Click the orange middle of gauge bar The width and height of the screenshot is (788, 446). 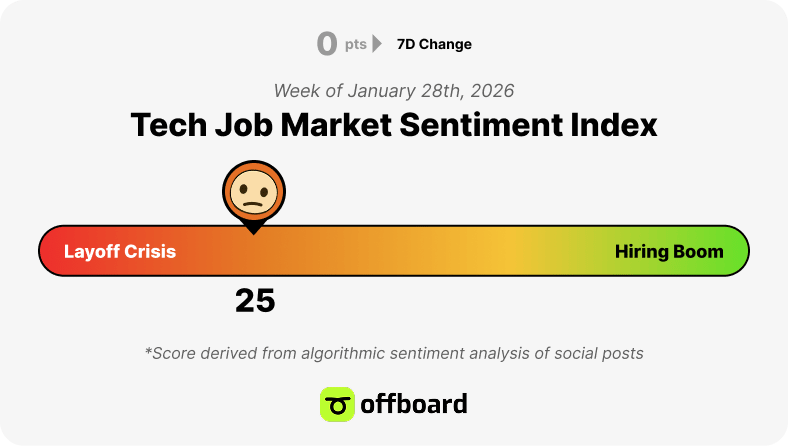click(352, 251)
